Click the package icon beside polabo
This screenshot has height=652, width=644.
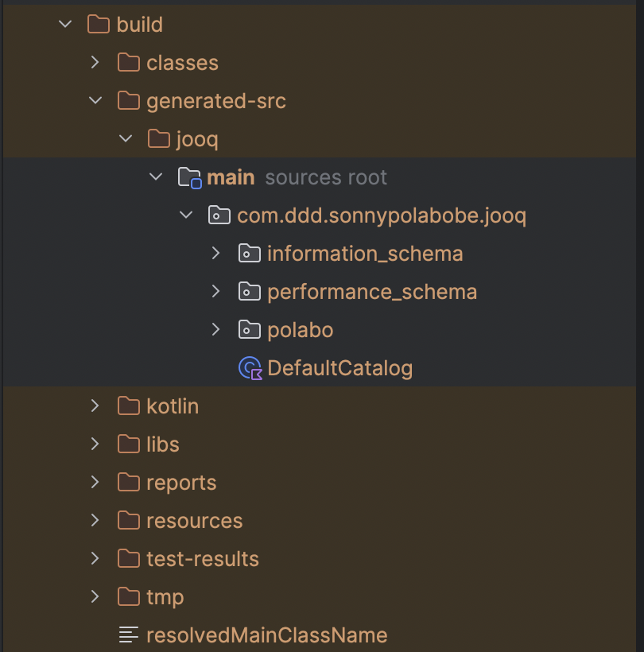tap(250, 329)
